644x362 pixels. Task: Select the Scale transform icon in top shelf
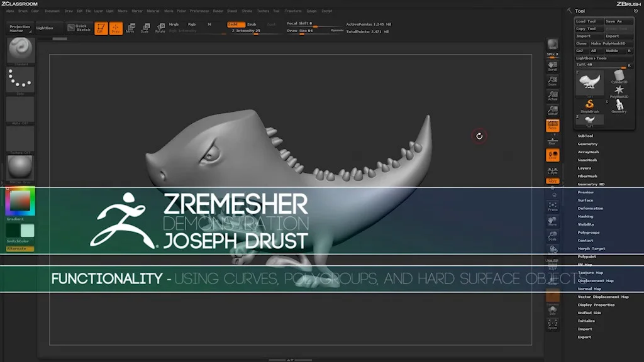145,28
